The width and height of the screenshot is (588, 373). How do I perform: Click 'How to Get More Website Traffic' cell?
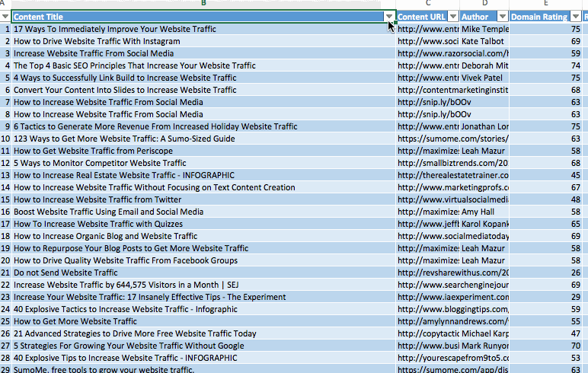tap(203, 322)
